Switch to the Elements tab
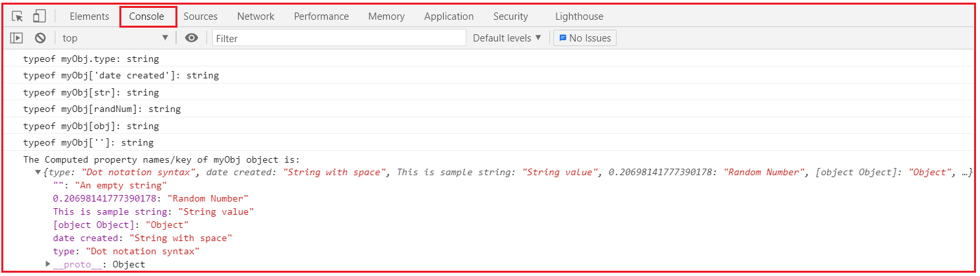The width and height of the screenshot is (980, 276). point(89,16)
